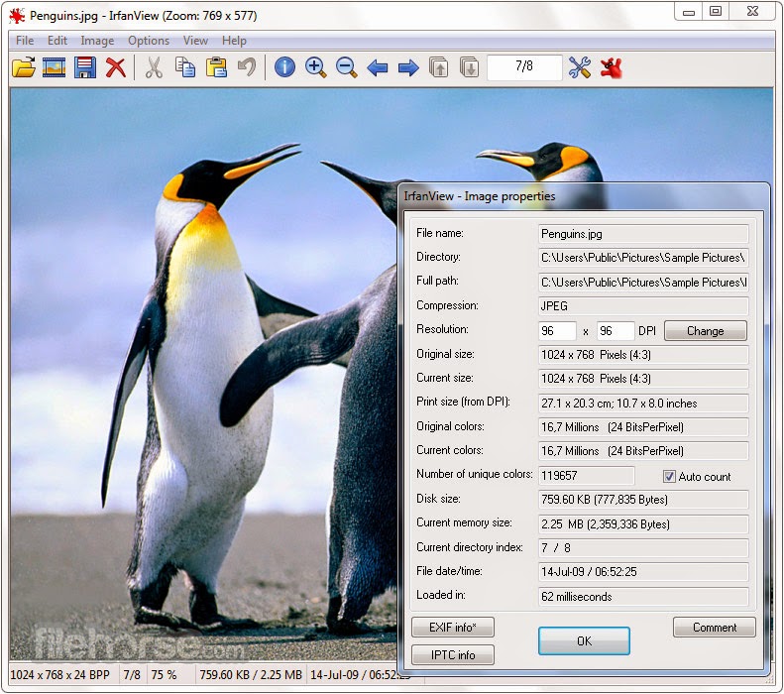
Task: Open the View menu
Action: pyautogui.click(x=195, y=41)
